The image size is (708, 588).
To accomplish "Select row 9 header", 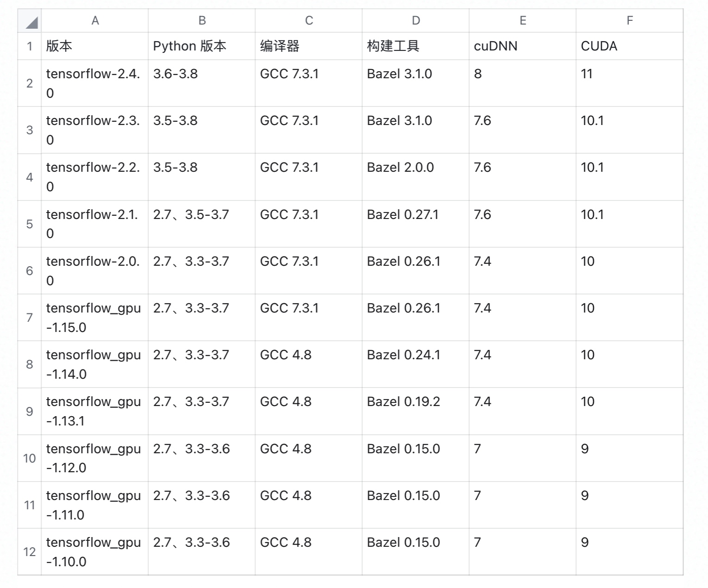I will (30, 412).
